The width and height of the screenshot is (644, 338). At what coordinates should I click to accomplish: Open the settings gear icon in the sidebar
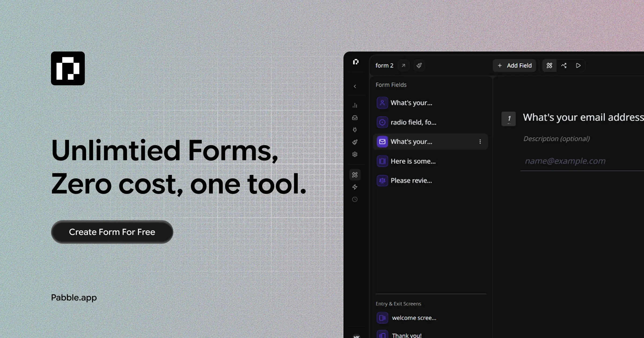point(355,154)
